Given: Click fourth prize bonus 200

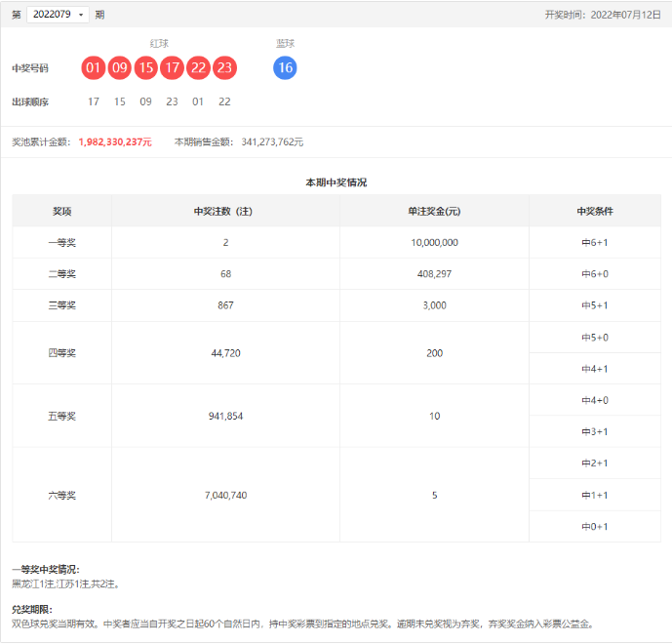Looking at the screenshot, I should click(x=435, y=353).
